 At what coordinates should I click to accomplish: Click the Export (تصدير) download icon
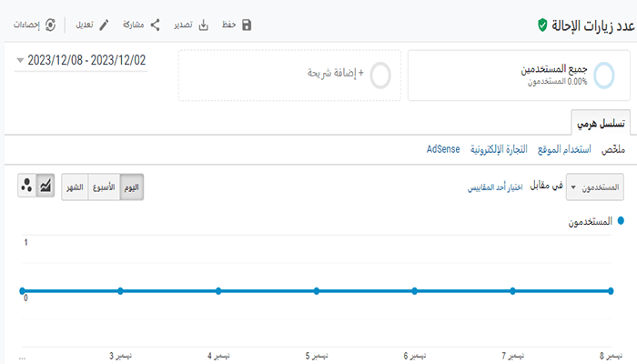point(204,25)
